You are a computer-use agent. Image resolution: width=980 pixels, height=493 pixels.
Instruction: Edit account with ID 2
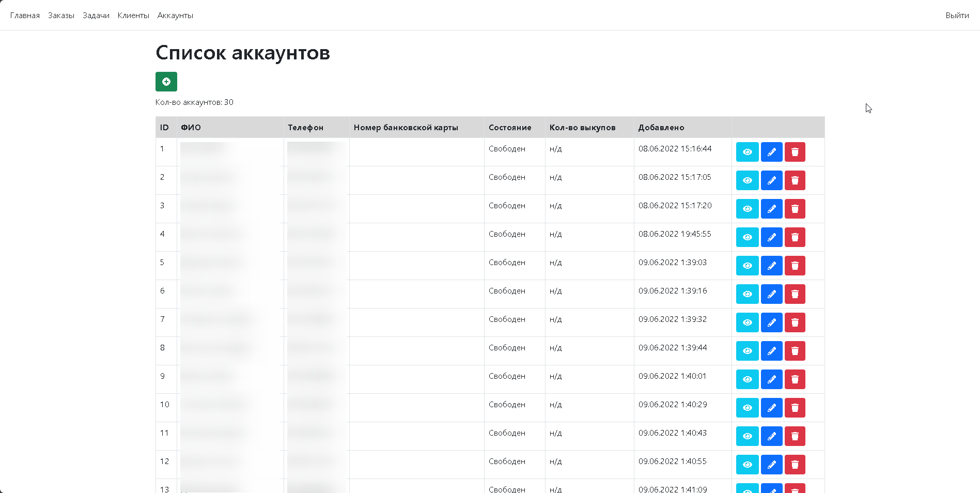(x=771, y=180)
